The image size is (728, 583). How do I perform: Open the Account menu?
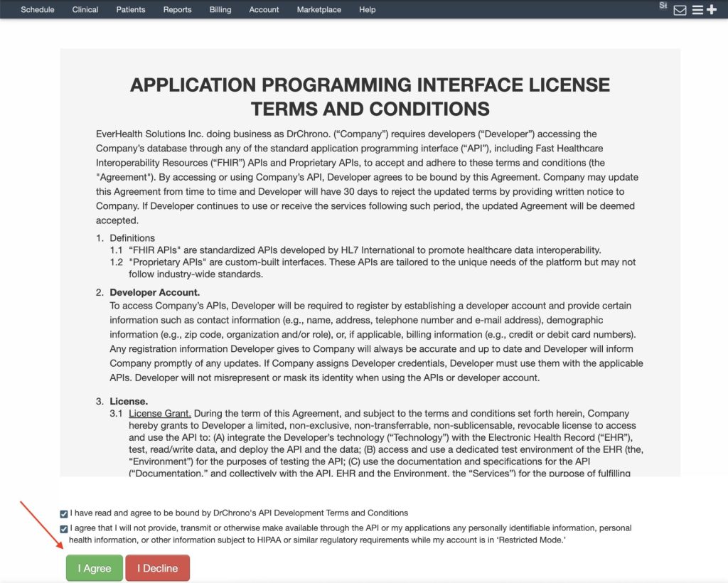(264, 9)
